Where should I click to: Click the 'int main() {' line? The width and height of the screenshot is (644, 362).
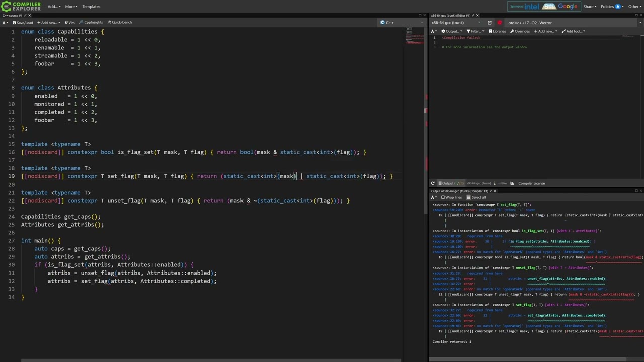tap(41, 241)
